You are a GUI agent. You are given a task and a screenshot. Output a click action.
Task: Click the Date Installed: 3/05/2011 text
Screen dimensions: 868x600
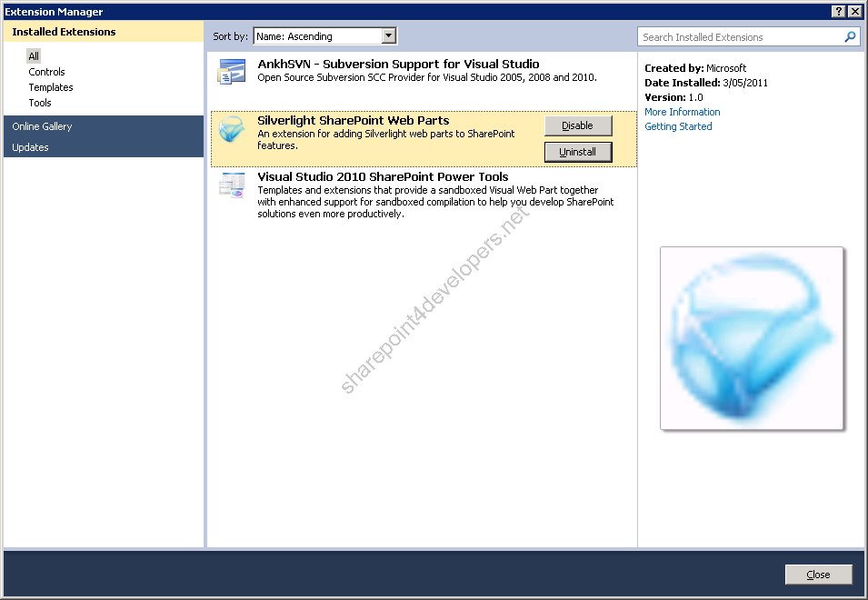(x=706, y=83)
